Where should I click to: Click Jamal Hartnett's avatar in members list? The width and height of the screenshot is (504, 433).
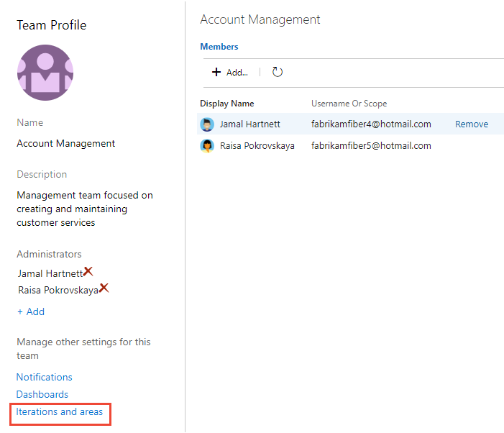207,124
